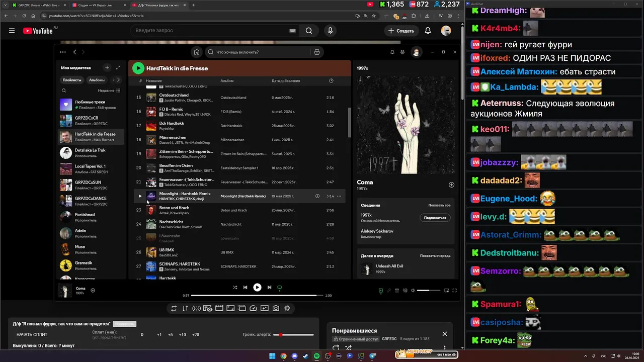Click НАЧАТЬ СПЛИТ

pyautogui.click(x=32, y=334)
